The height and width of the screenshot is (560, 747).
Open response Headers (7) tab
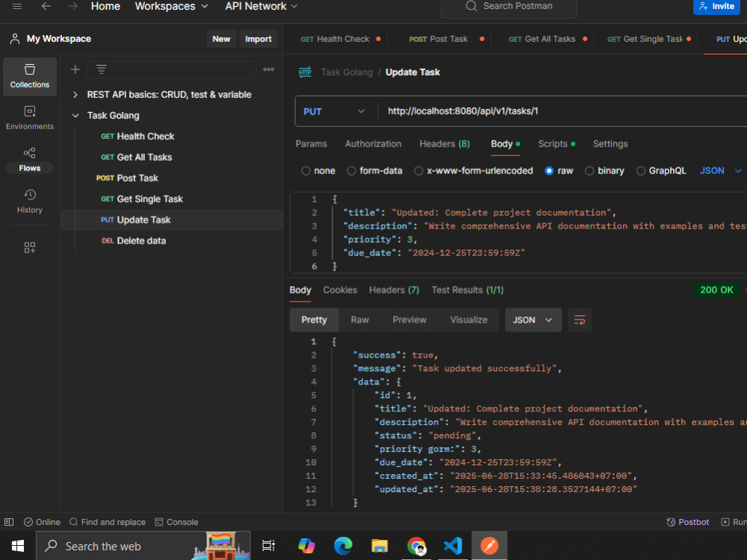pyautogui.click(x=394, y=290)
